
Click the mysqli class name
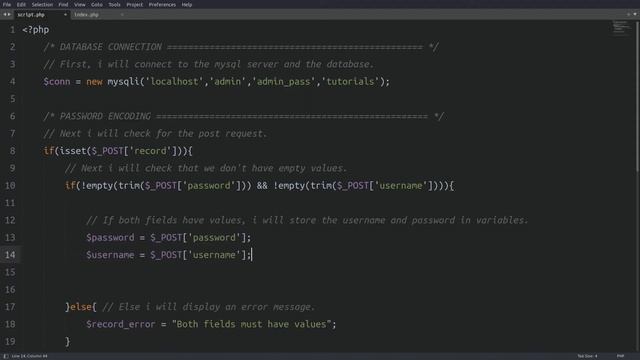click(123, 82)
